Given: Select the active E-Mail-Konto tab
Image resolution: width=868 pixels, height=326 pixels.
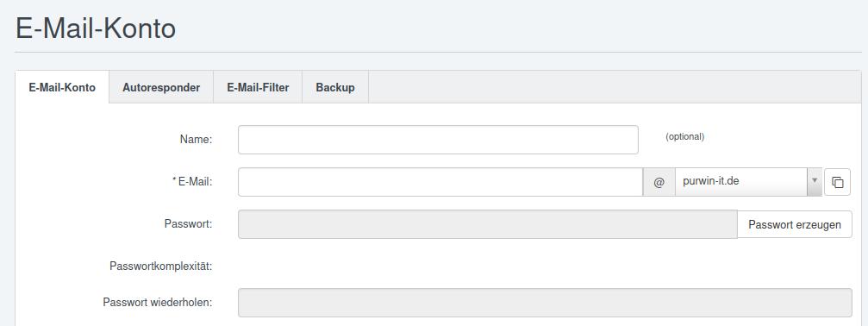Looking at the screenshot, I should (62, 87).
